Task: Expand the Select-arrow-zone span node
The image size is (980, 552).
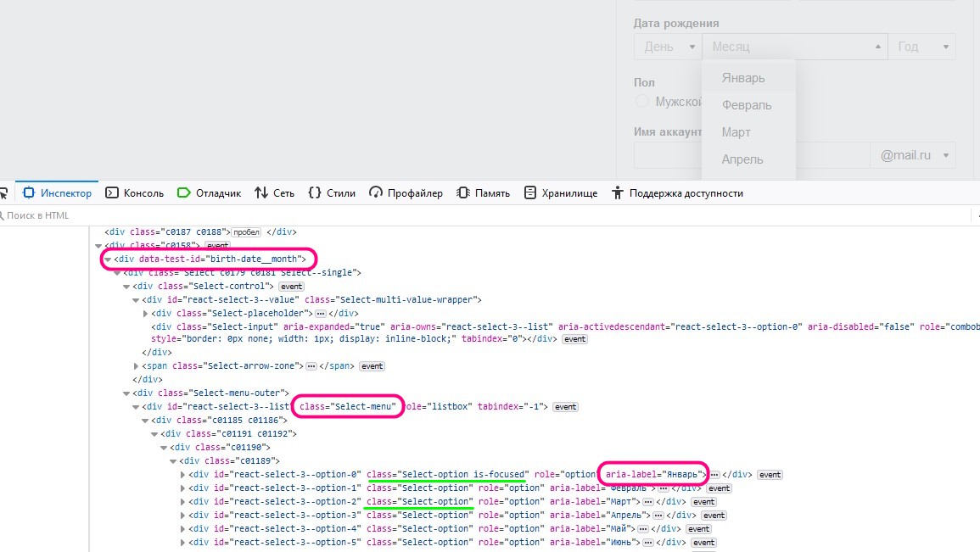Action: coord(136,366)
